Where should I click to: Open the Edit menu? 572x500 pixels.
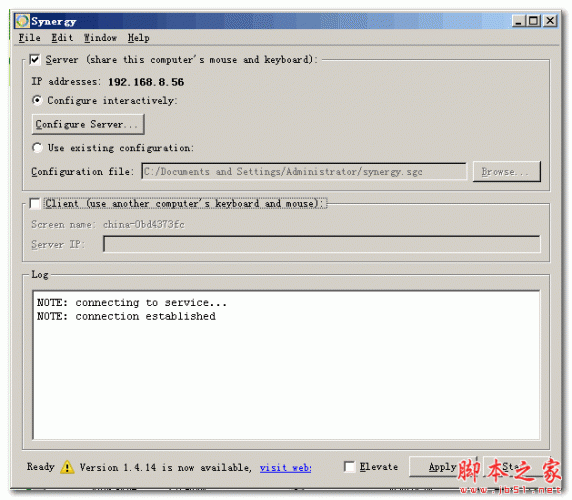[x=62, y=38]
